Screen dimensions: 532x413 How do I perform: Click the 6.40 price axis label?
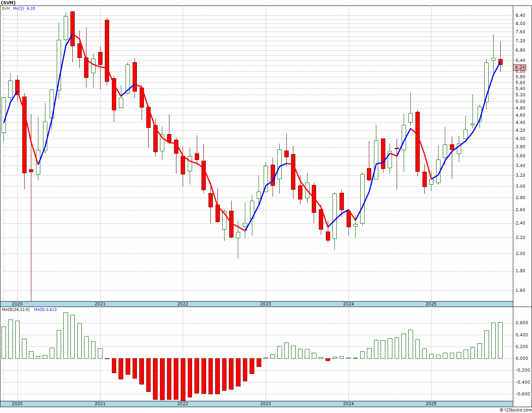[x=520, y=60]
